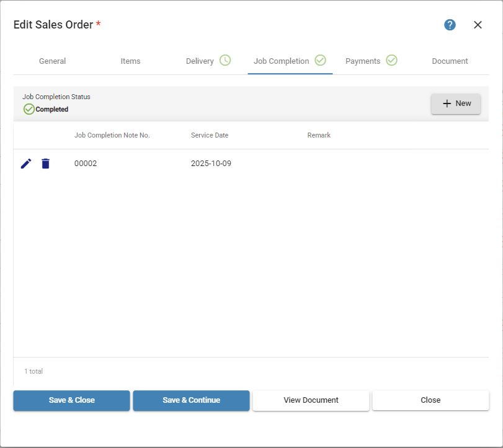Click the check icon next to Job Completion
This screenshot has width=503, height=448.
[x=320, y=60]
